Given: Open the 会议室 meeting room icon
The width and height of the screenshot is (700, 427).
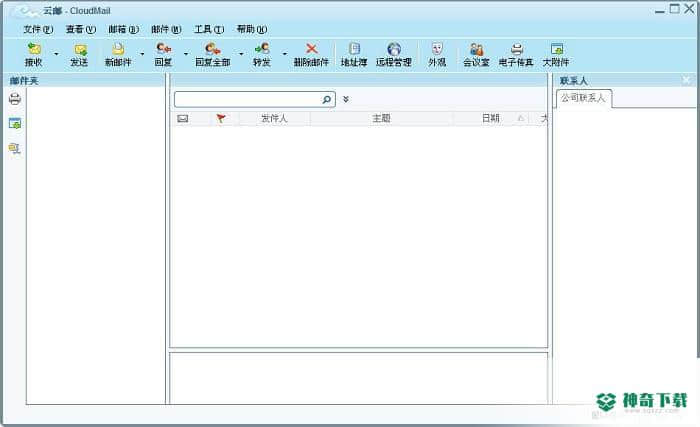Looking at the screenshot, I should (476, 49).
